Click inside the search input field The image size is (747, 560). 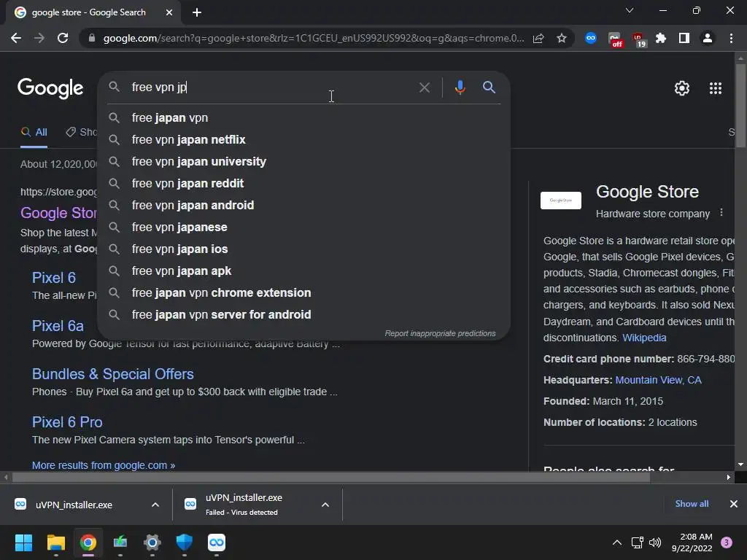[271, 87]
